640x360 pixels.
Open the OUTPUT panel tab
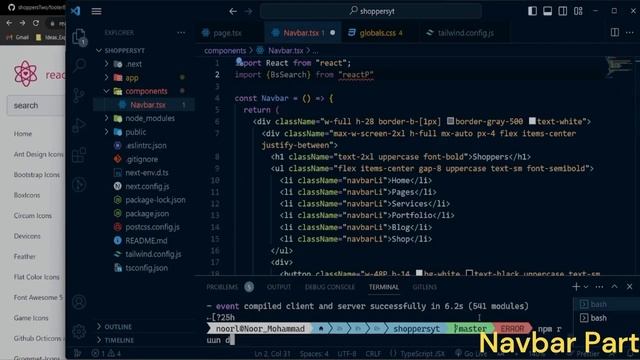coord(279,287)
